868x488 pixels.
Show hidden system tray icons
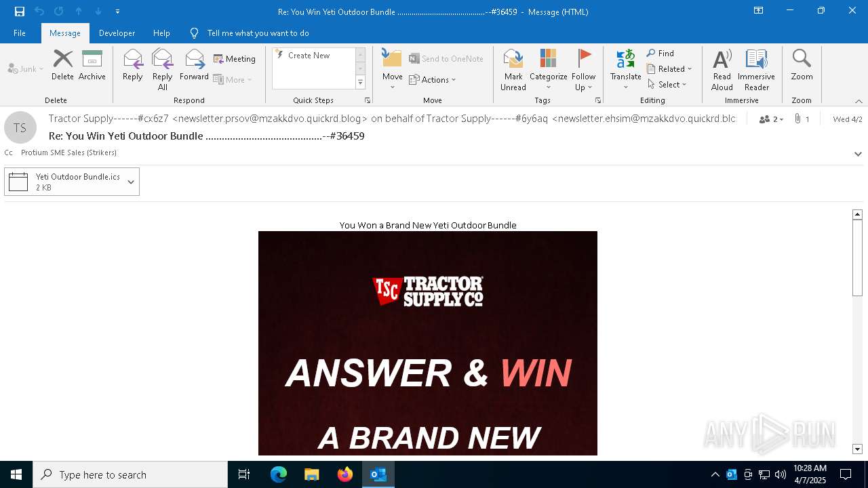715,474
